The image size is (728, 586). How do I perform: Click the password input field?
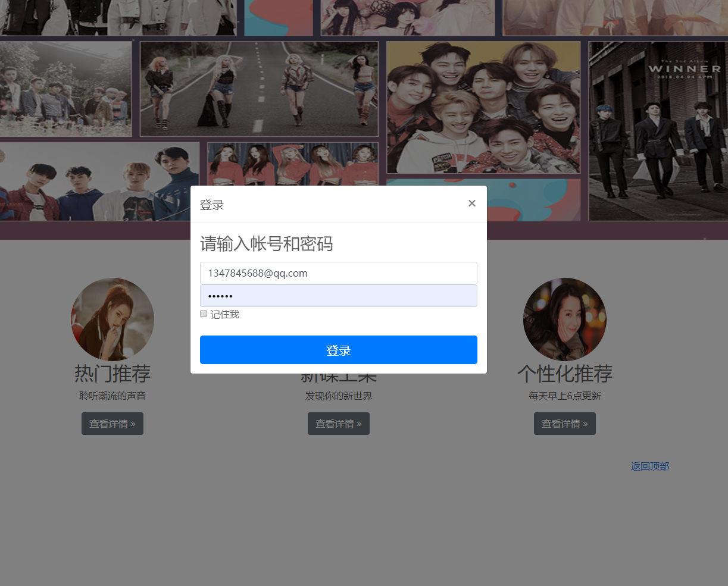(338, 296)
